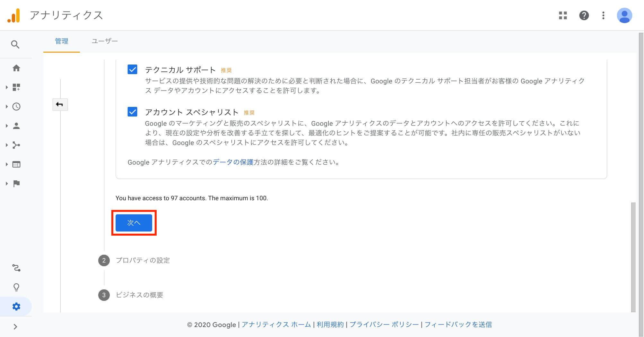Click the © 2020 Google footer text
The height and width of the screenshot is (337, 644).
pyautogui.click(x=212, y=324)
